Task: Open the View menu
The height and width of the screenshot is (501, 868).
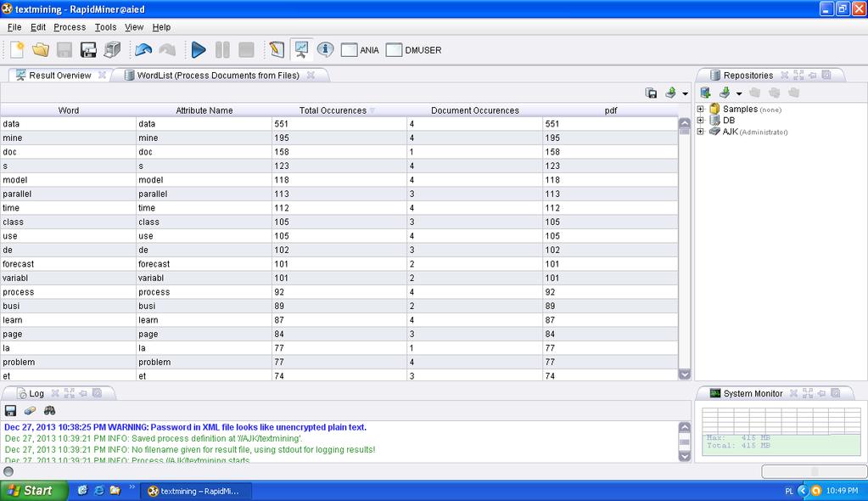Action: (x=134, y=27)
